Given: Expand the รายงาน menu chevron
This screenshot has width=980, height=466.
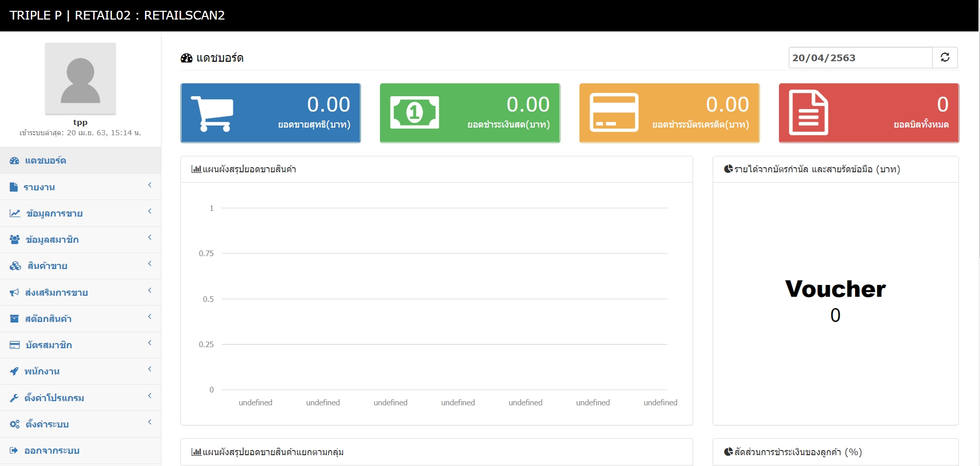Looking at the screenshot, I should (x=150, y=185).
